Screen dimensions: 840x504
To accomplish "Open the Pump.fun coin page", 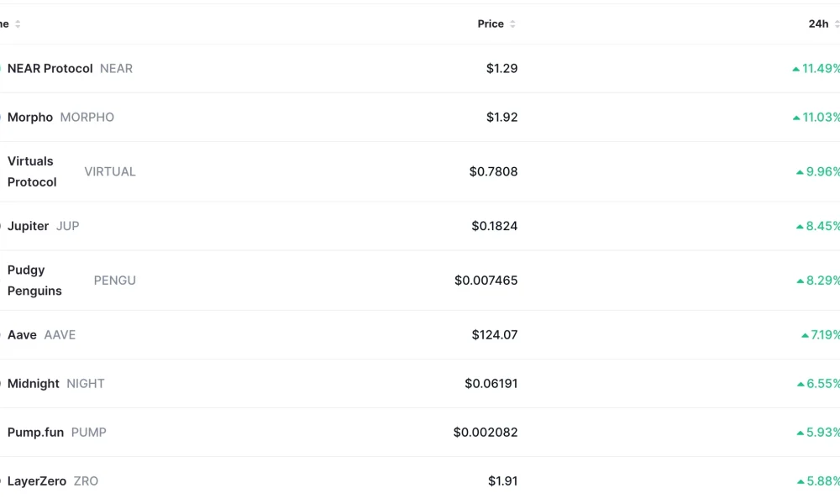I will point(35,432).
